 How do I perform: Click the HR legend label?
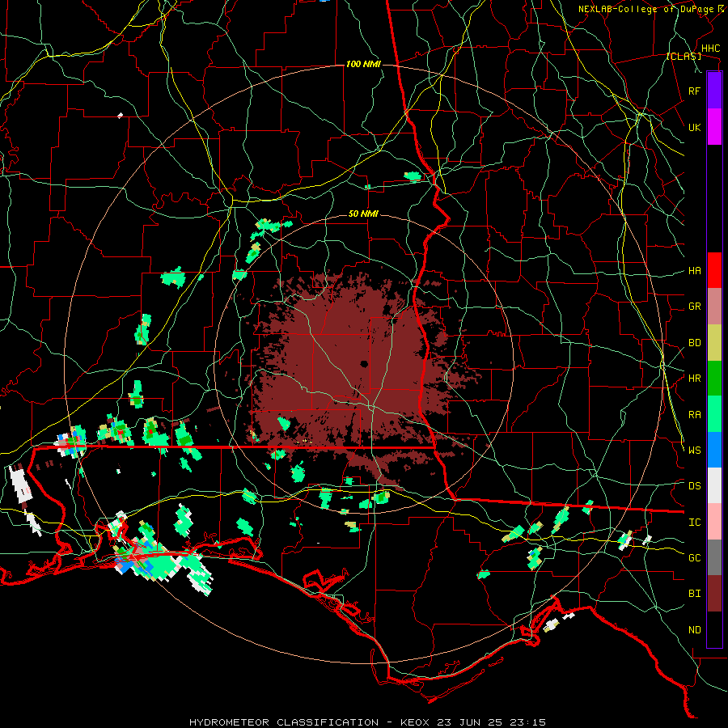tap(694, 379)
